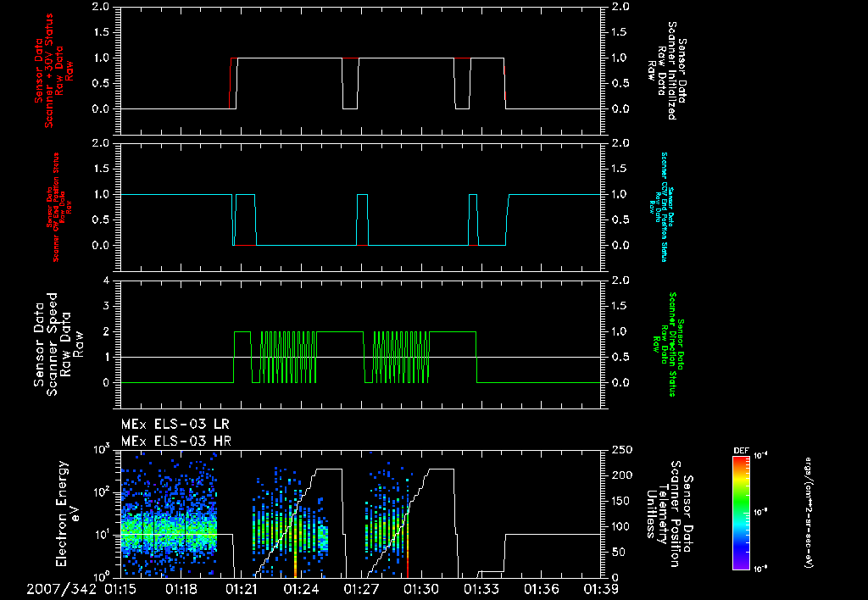Click the 50 Scanner Position tick label
Viewport: 868px width, 600px height.
[618, 552]
